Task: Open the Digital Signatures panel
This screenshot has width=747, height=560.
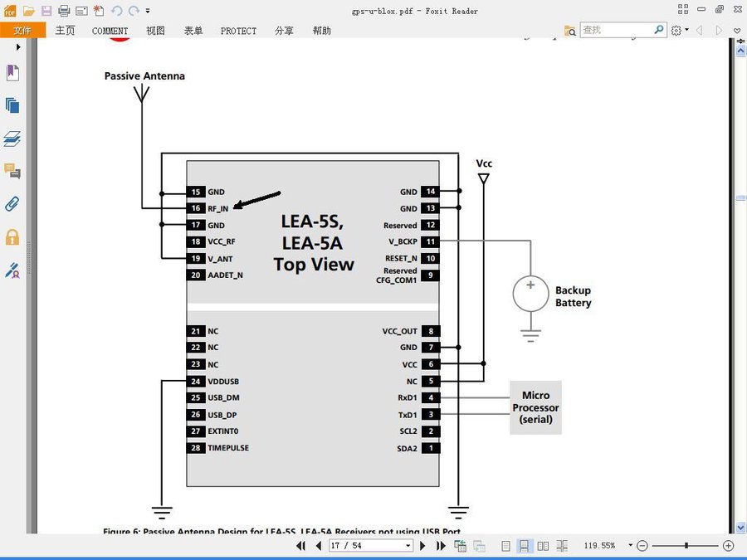Action: coord(12,270)
